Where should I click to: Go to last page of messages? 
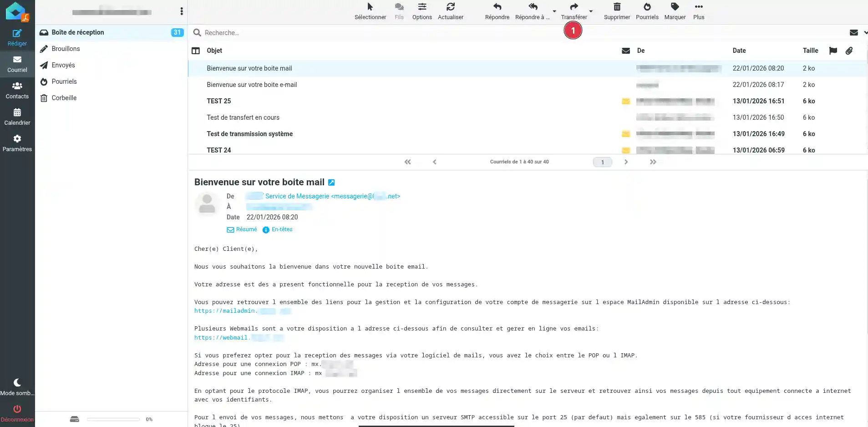pos(653,162)
